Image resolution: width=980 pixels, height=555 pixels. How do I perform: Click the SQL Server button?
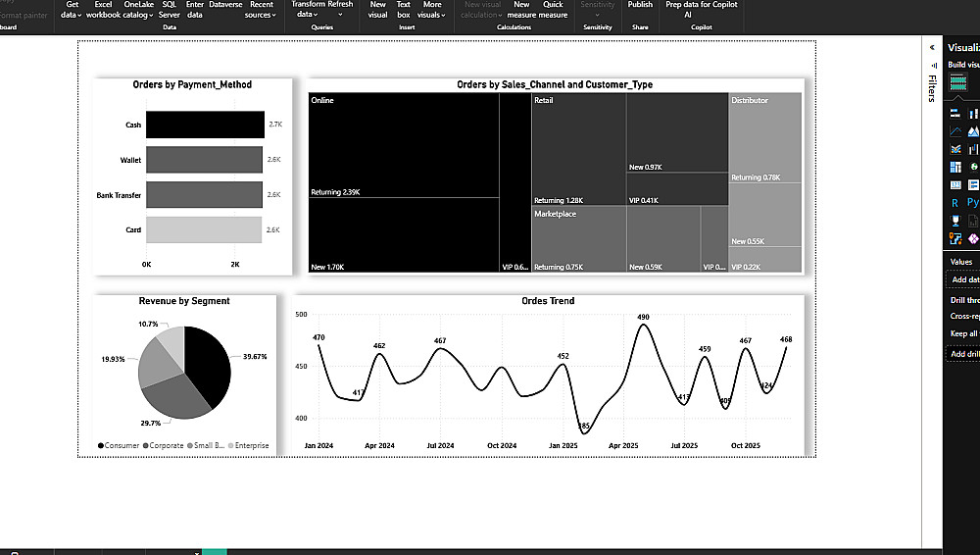(169, 10)
